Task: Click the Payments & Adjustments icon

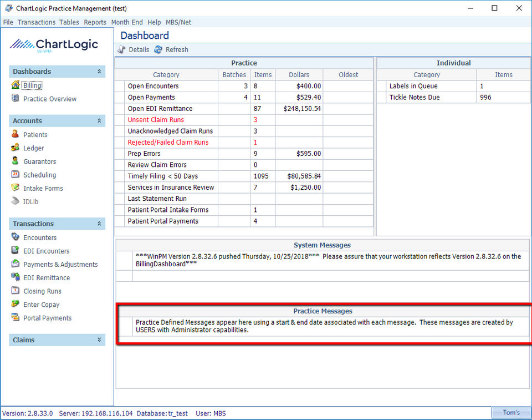Action: point(16,264)
